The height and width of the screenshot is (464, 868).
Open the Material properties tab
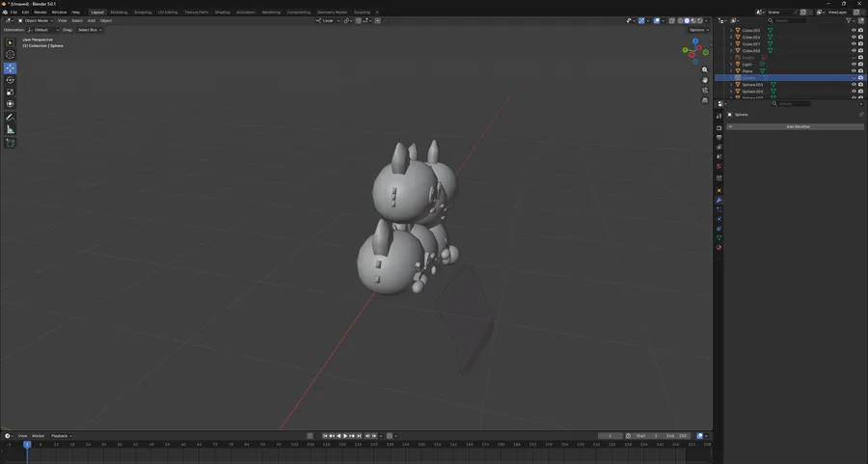[x=719, y=248]
